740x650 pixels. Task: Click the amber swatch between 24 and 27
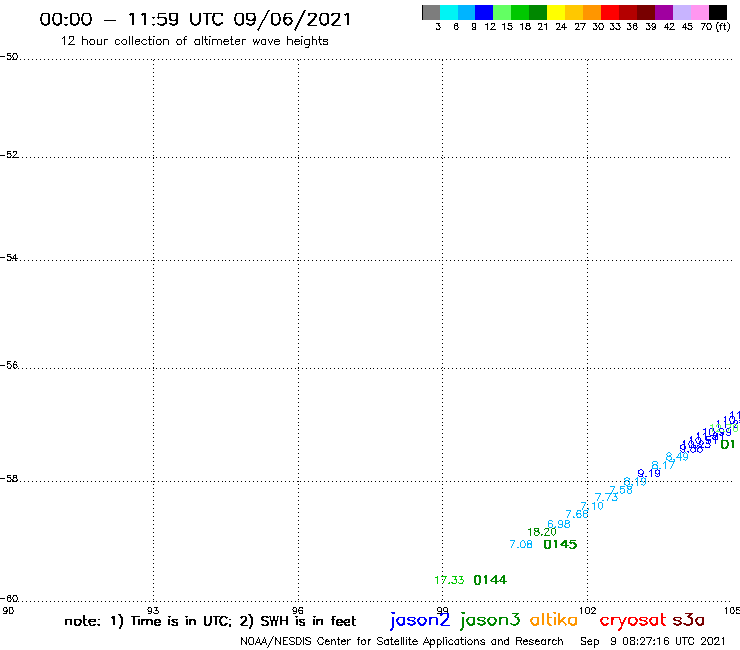[574, 12]
